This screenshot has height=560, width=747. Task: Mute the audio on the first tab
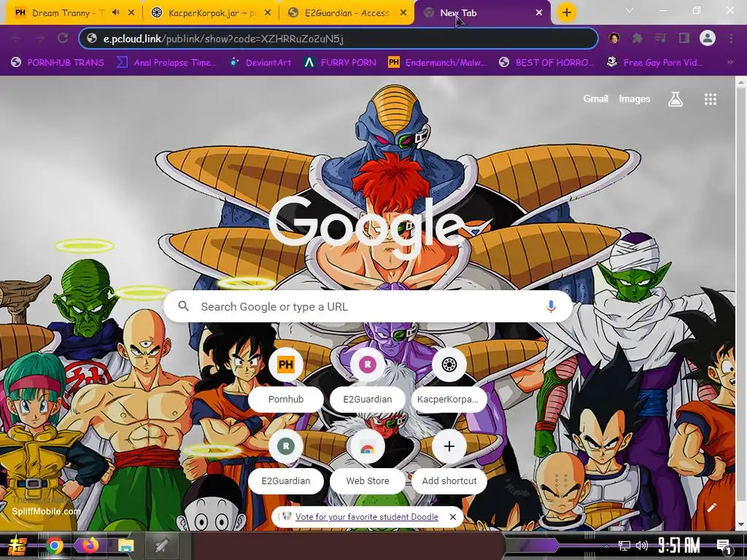point(115,13)
